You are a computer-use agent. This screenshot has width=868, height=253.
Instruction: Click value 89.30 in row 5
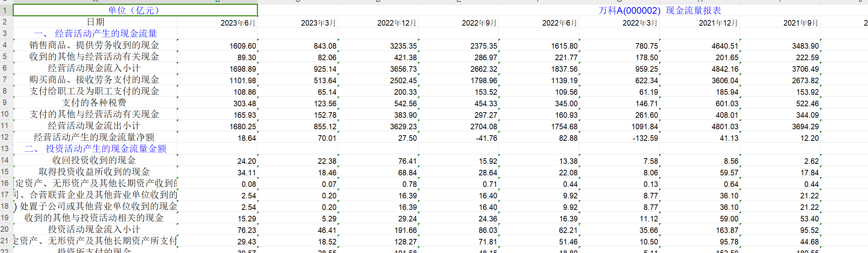[247, 58]
